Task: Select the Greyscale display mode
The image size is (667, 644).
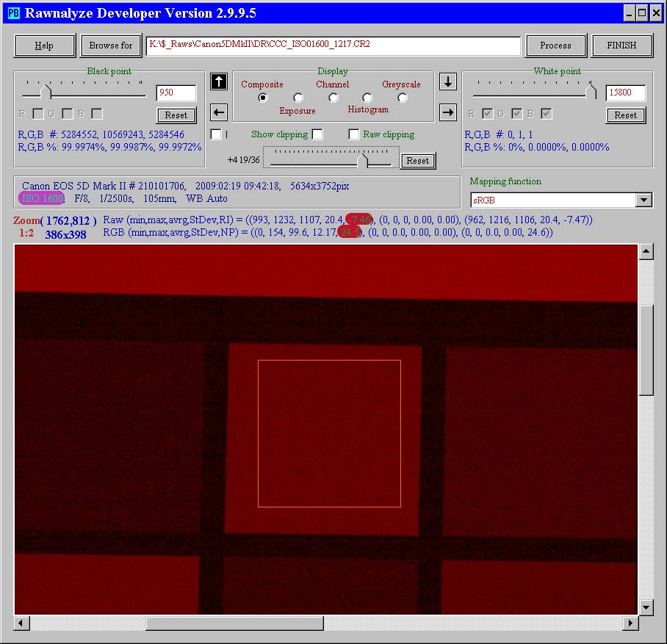Action: coord(403,98)
